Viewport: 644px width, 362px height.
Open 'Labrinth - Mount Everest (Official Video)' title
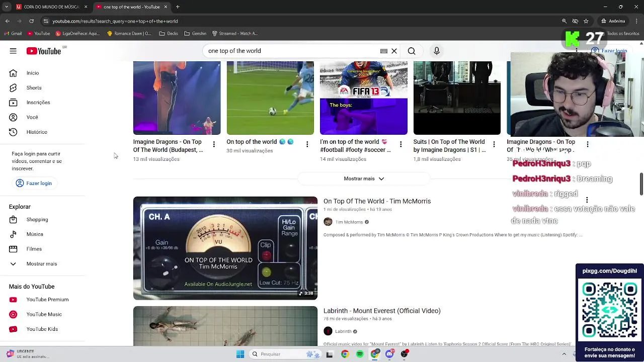click(x=382, y=311)
